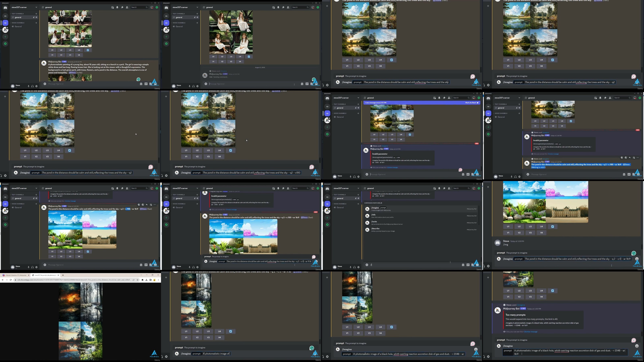Open Chrome's Extensions puzzle icon

coord(142,280)
